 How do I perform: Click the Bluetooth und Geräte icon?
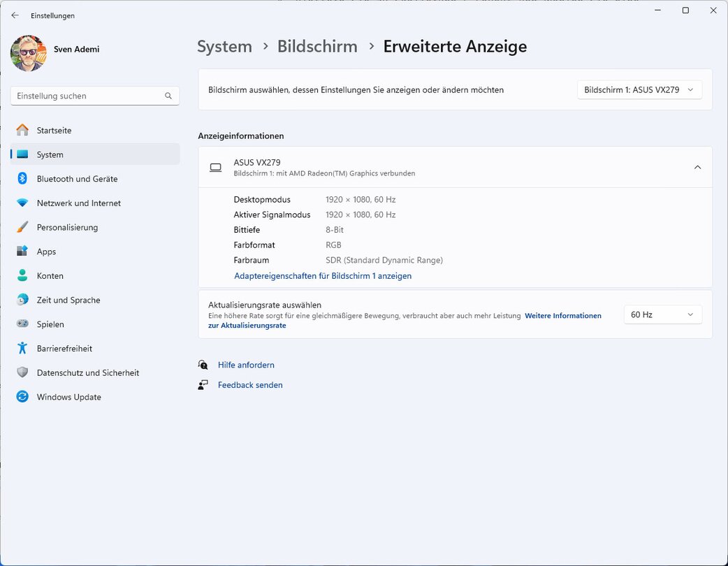22,179
